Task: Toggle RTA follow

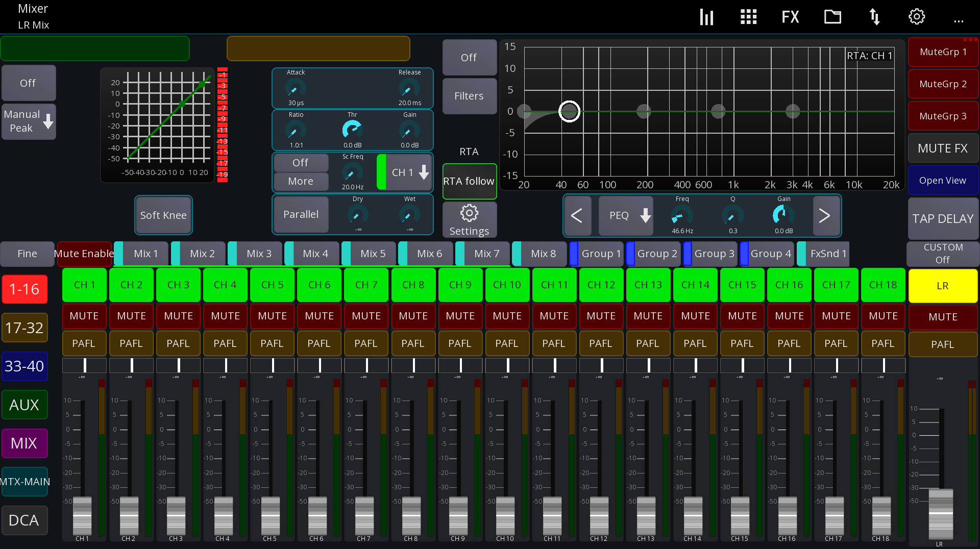Action: [469, 181]
